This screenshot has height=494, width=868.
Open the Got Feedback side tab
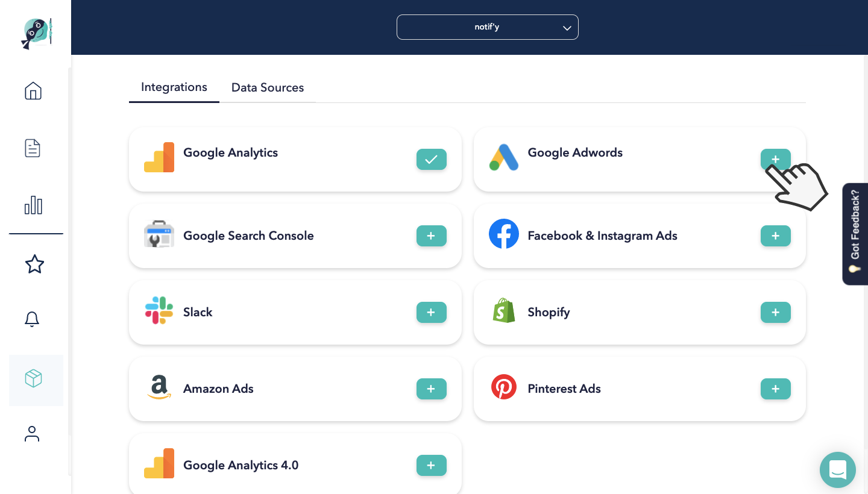pyautogui.click(x=855, y=233)
